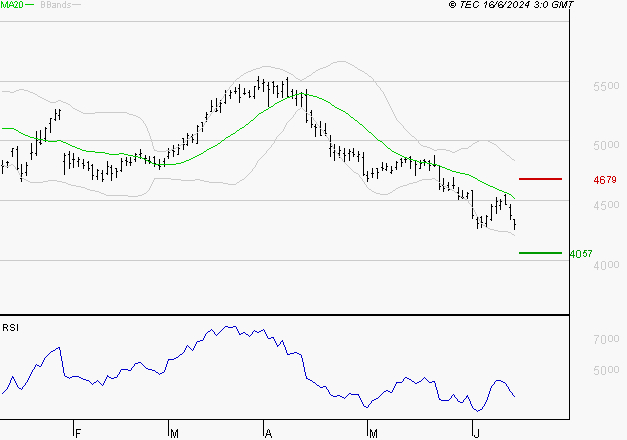This screenshot has height=440, width=627.
Task: Click the second M month marker (May)
Action: [x=373, y=433]
